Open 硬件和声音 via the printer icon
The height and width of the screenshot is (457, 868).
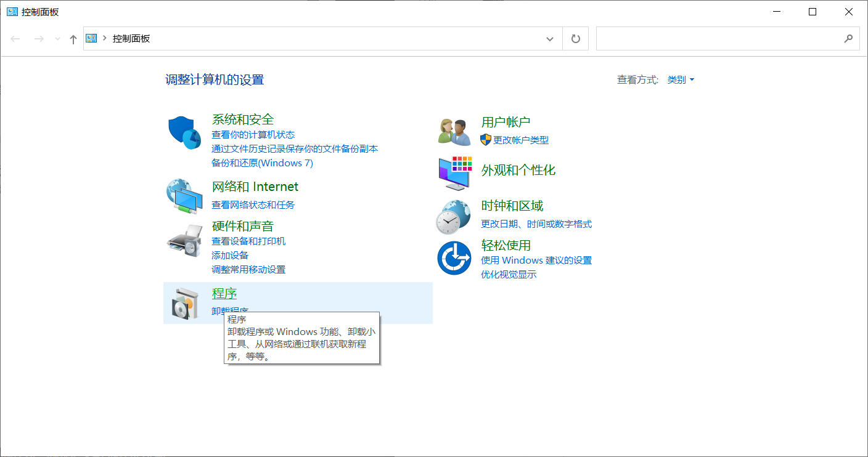tap(184, 241)
